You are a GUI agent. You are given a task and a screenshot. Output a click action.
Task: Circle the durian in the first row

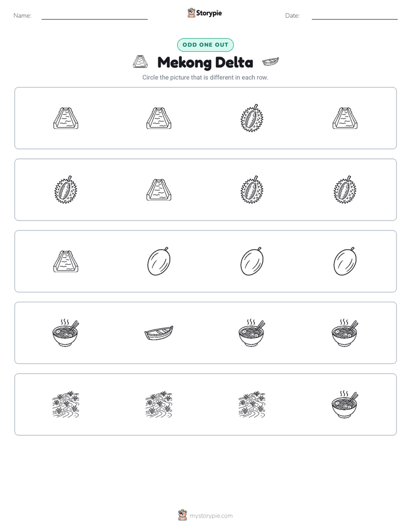[x=252, y=118]
